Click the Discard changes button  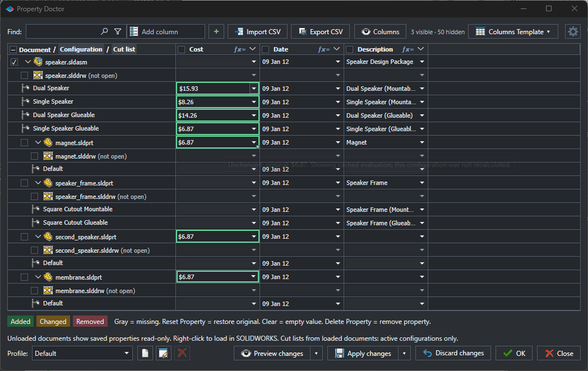pyautogui.click(x=453, y=353)
